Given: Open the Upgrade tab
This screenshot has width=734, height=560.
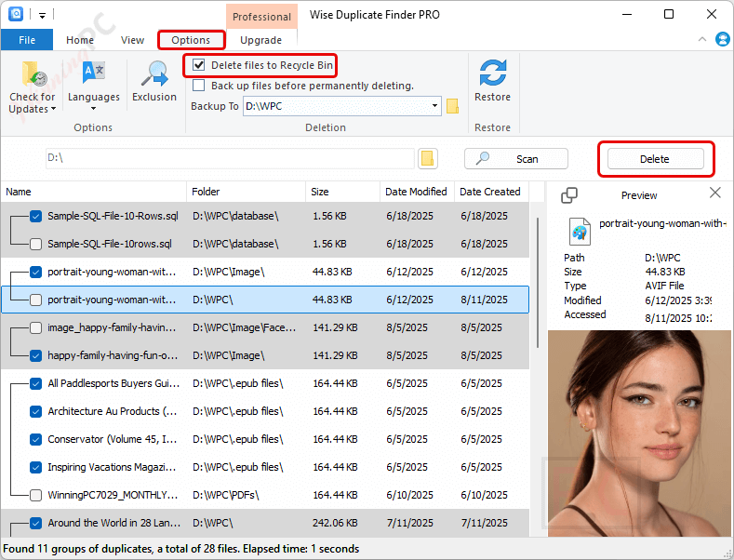Looking at the screenshot, I should coord(260,40).
